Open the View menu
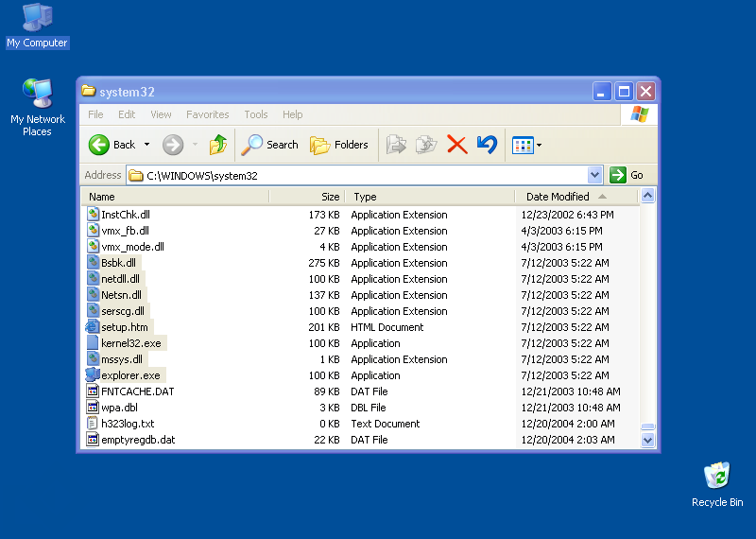The width and height of the screenshot is (756, 539). point(161,114)
